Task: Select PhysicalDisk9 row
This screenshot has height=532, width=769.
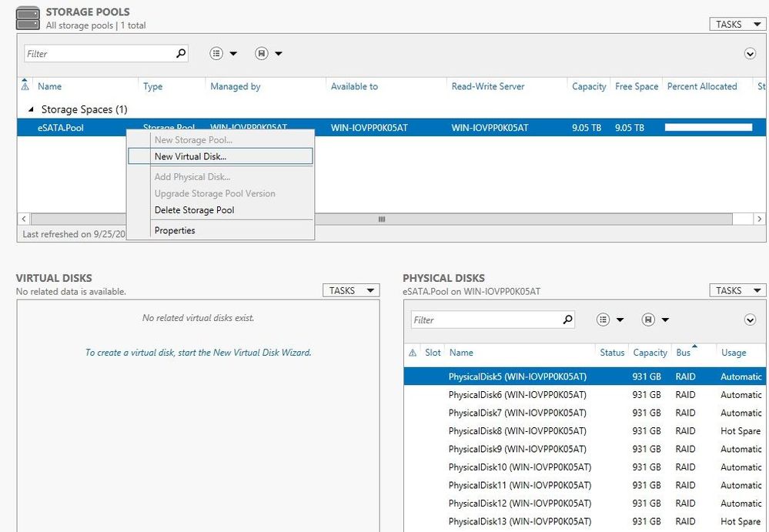Action: [584, 449]
